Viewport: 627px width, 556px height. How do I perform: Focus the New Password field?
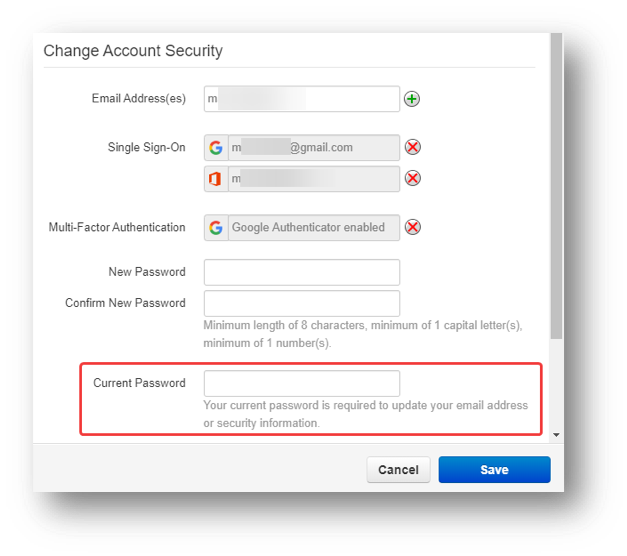click(301, 272)
